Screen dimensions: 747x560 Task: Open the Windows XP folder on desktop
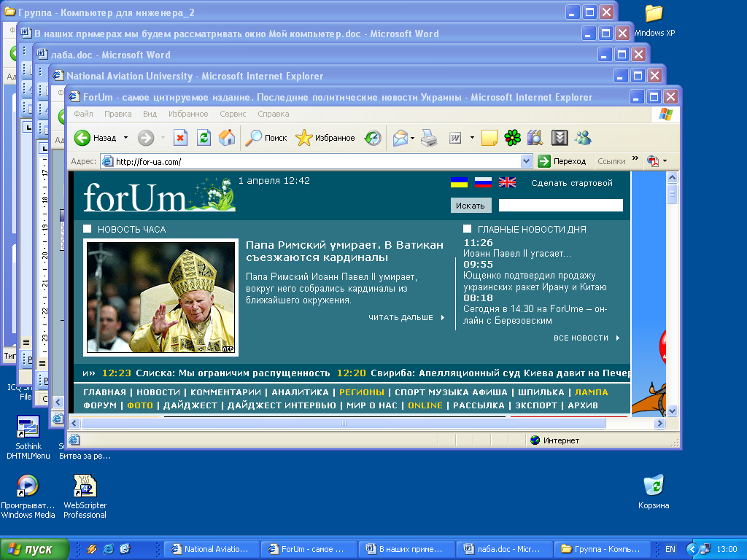[654, 20]
